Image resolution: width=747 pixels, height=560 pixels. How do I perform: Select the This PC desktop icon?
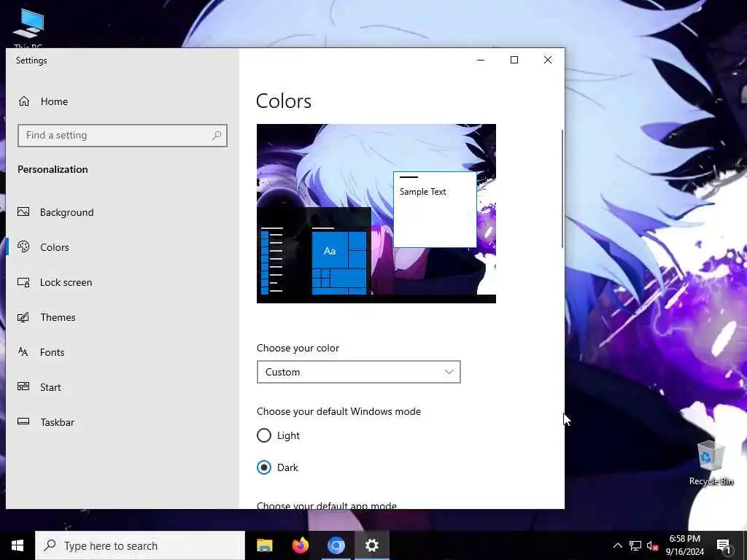[x=28, y=28]
